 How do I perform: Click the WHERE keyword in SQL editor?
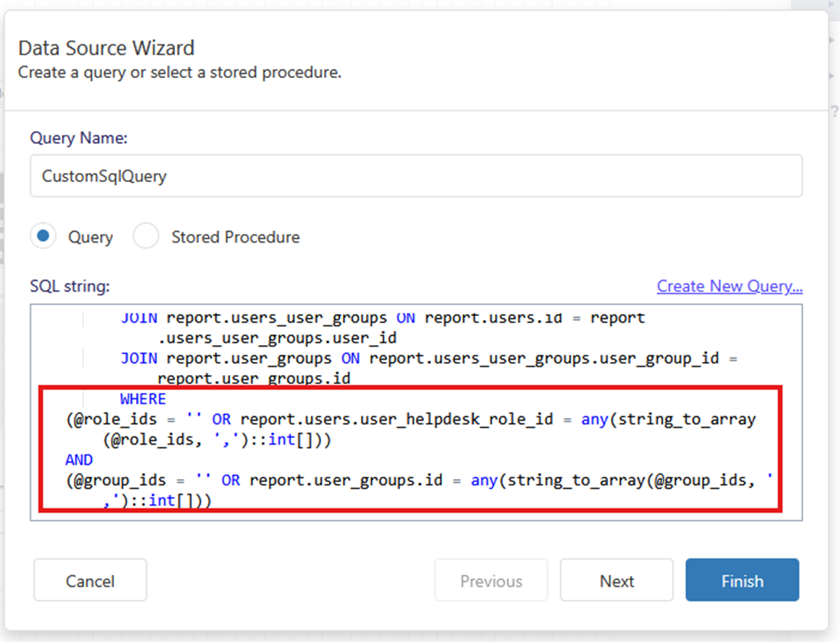[x=142, y=399]
